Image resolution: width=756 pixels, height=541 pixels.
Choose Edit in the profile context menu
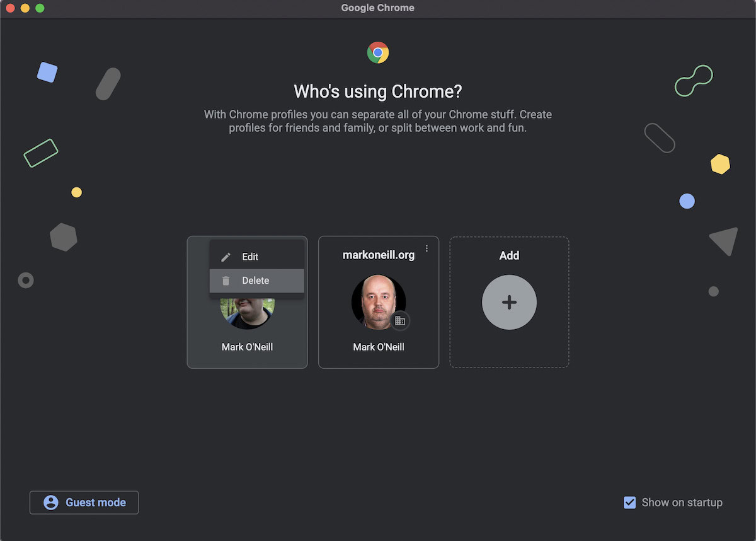(257, 257)
